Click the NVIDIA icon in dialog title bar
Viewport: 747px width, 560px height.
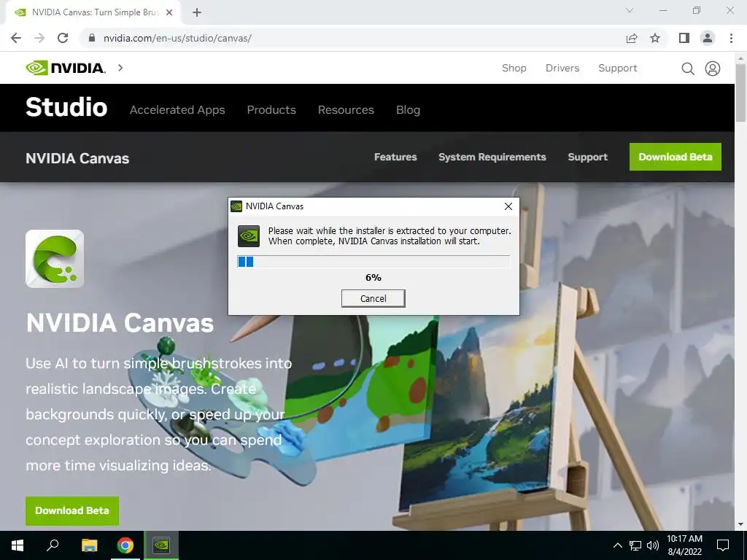(236, 206)
